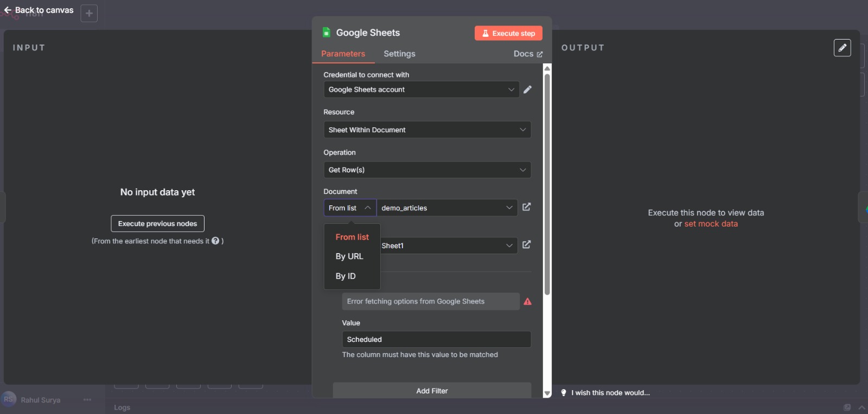Collapse the Document From list mode selector
Image resolution: width=868 pixels, height=414 pixels.
(350, 208)
